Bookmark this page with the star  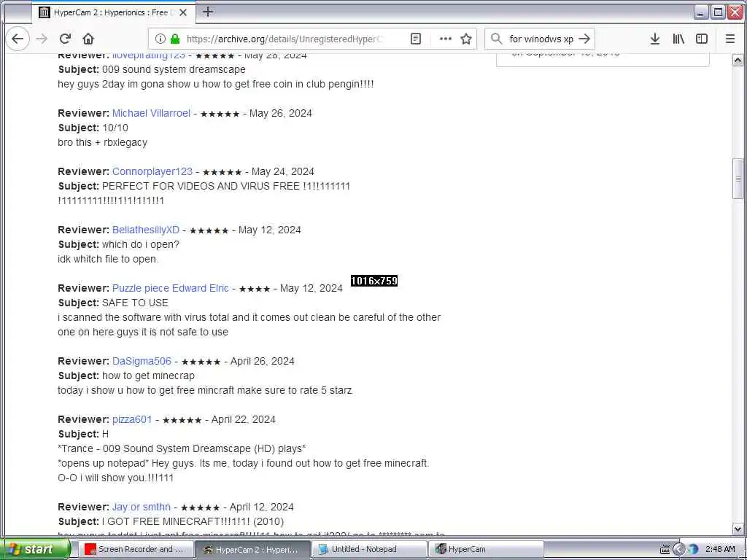pyautogui.click(x=466, y=39)
